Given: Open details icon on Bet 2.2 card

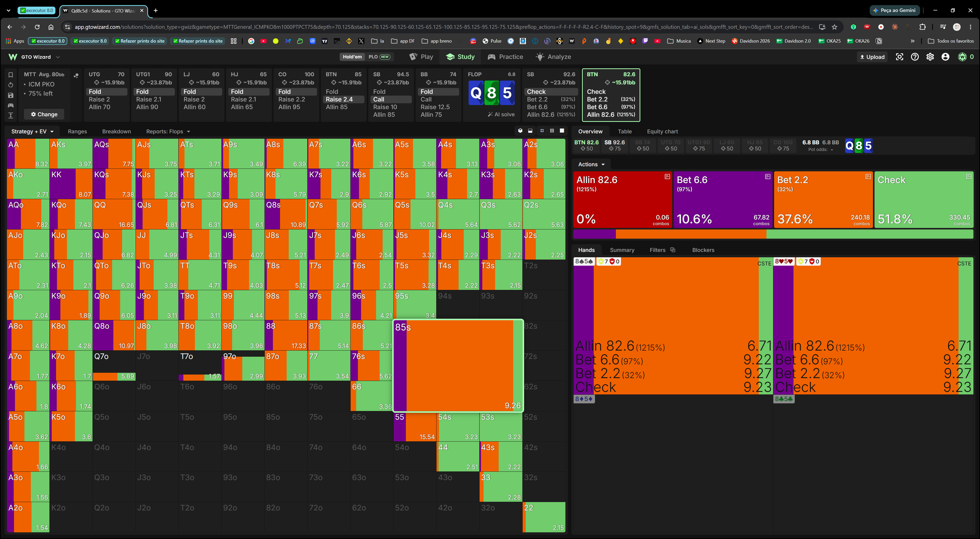Looking at the screenshot, I should (x=868, y=177).
